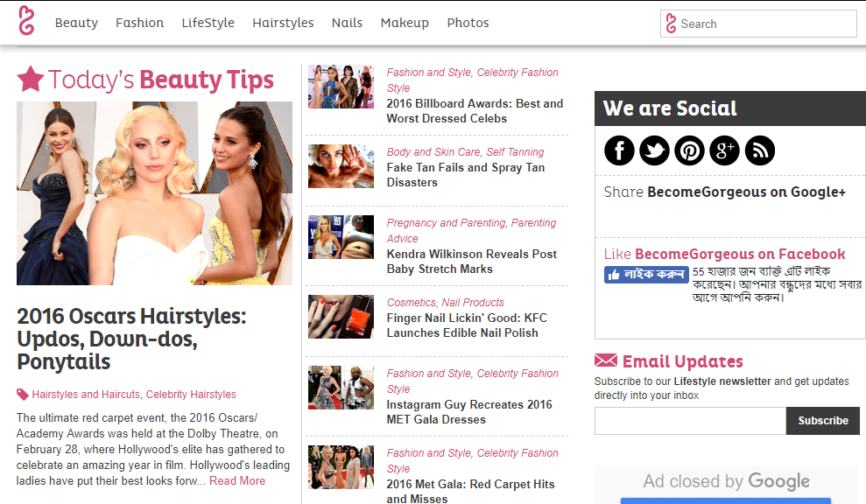The width and height of the screenshot is (866, 504).
Task: Open the Facebook social icon
Action: pyautogui.click(x=619, y=150)
